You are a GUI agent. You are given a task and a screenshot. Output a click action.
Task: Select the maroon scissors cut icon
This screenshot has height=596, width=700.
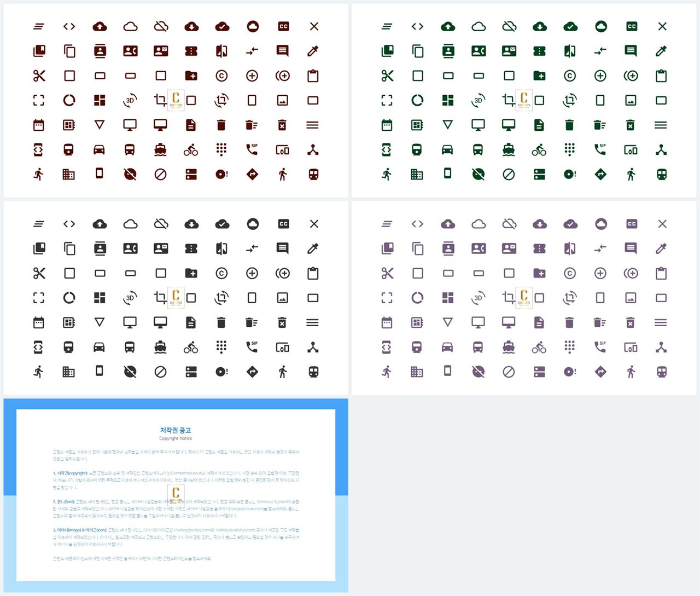pyautogui.click(x=39, y=76)
